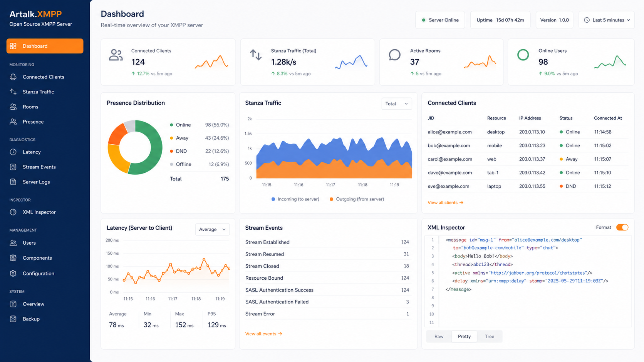Open the Latency clock icon
Screen dimensions: 644x362
point(13,152)
